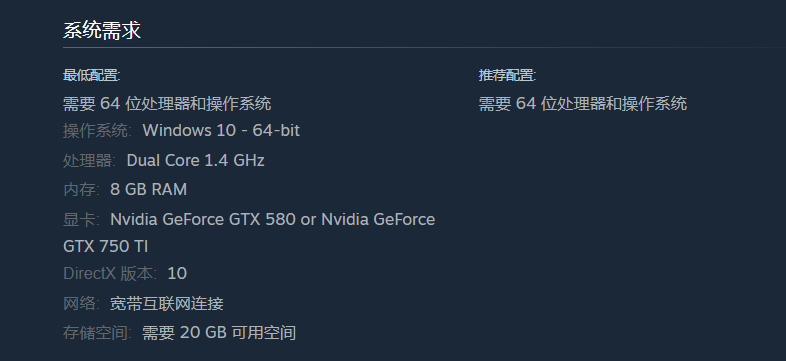The width and height of the screenshot is (786, 361).
Task: Click the minimum 需要 64 位处理器和操作系统 line
Action: 167,104
